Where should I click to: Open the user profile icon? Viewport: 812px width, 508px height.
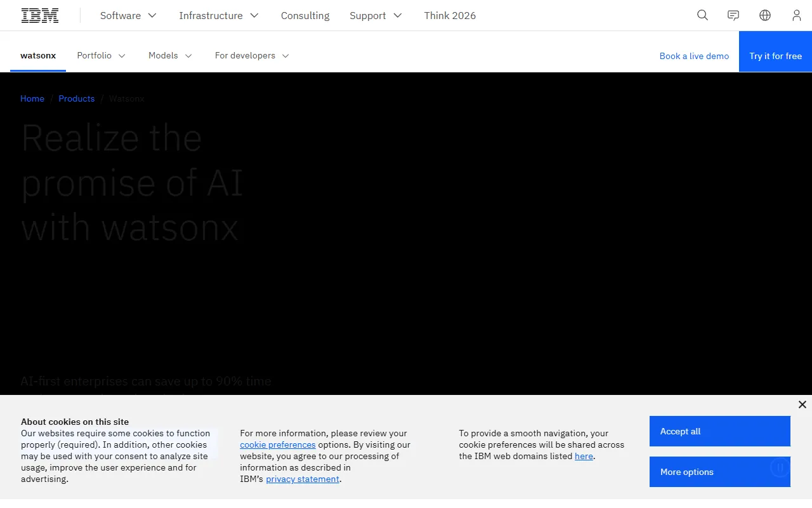[x=796, y=15]
